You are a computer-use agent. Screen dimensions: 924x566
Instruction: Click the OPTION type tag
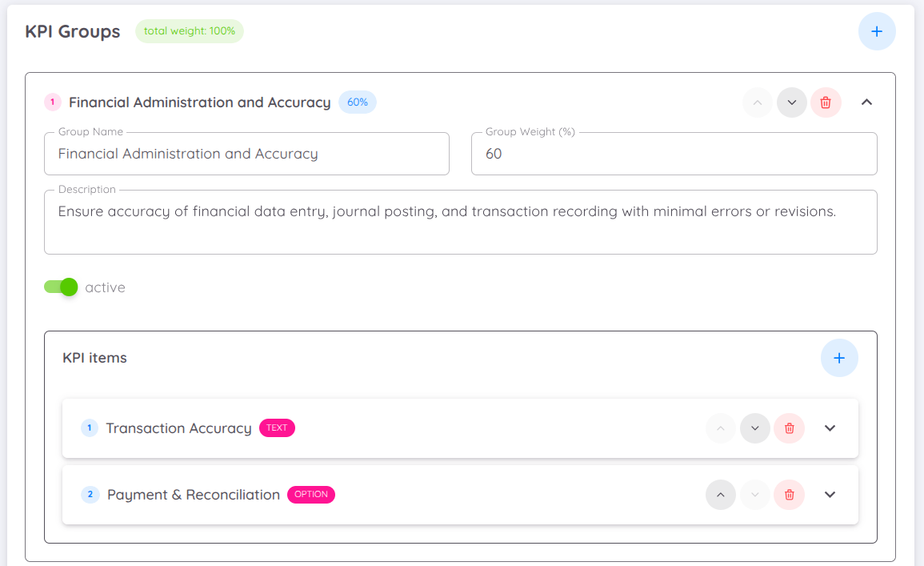click(x=311, y=495)
